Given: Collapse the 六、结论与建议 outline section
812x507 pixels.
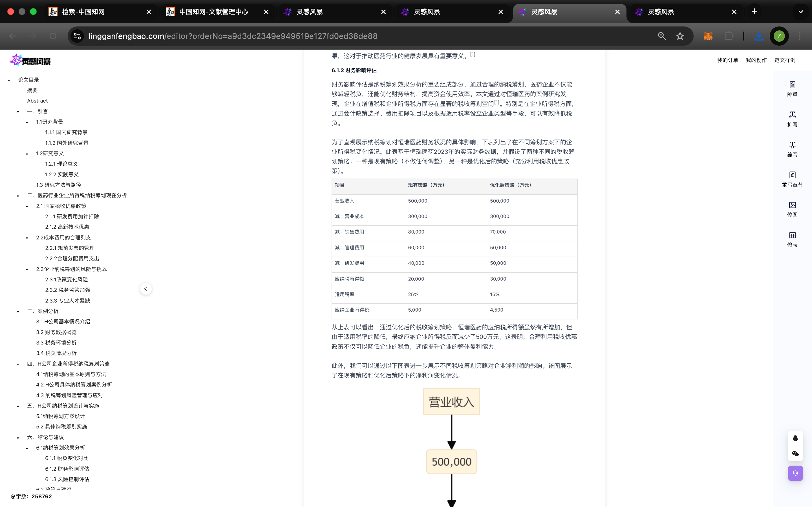Looking at the screenshot, I should (x=18, y=438).
